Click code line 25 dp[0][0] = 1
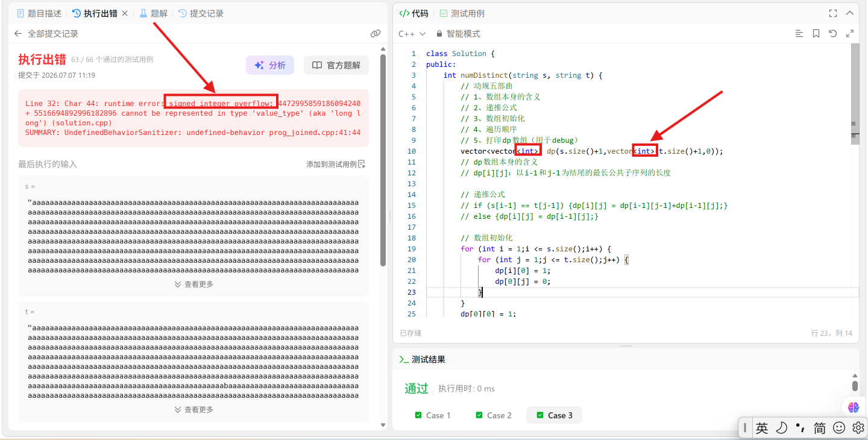 click(x=488, y=313)
